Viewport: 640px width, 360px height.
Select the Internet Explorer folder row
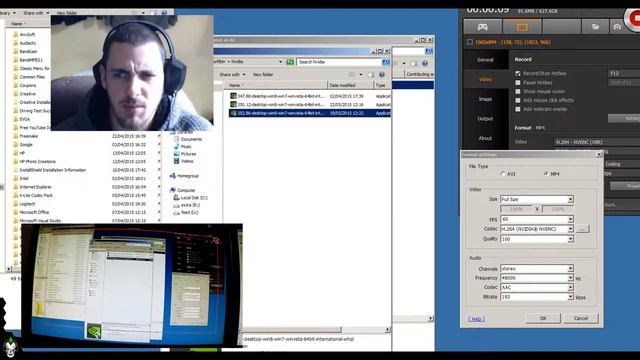(86, 187)
